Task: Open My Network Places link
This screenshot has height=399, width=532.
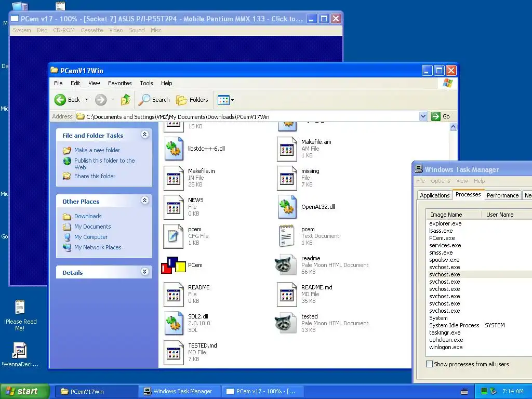Action: 98,247
